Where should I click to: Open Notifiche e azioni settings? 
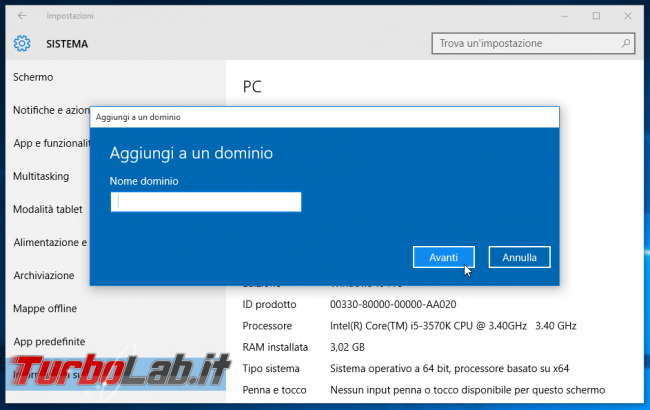(51, 110)
